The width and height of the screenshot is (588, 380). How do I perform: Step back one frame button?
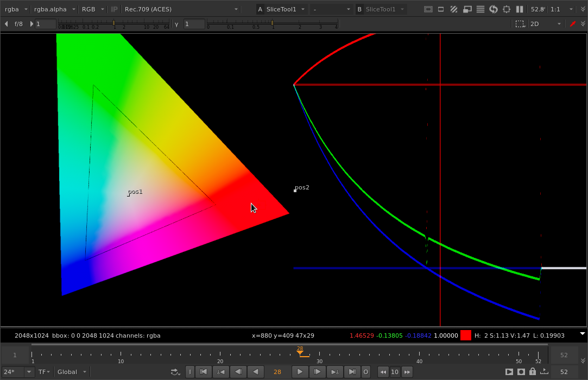pos(238,372)
